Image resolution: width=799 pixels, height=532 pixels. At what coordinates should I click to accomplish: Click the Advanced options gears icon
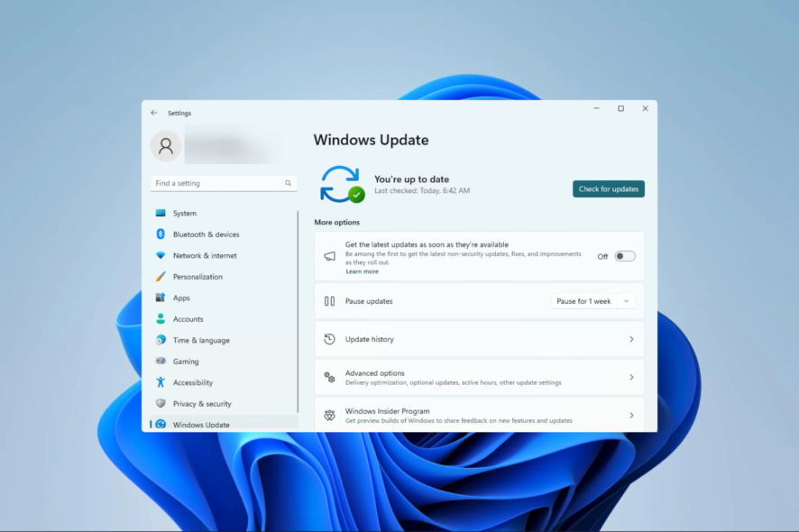click(x=330, y=377)
